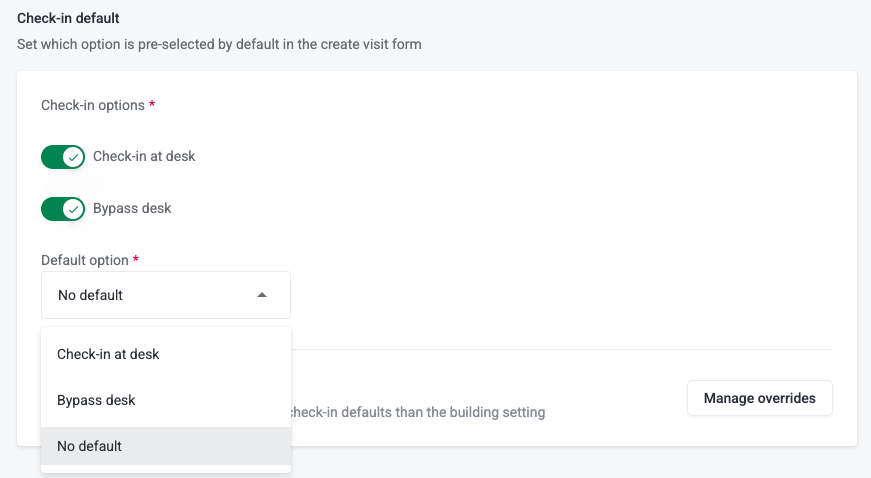Click the red asterisk beside Default option
This screenshot has height=478, width=871.
point(136,260)
